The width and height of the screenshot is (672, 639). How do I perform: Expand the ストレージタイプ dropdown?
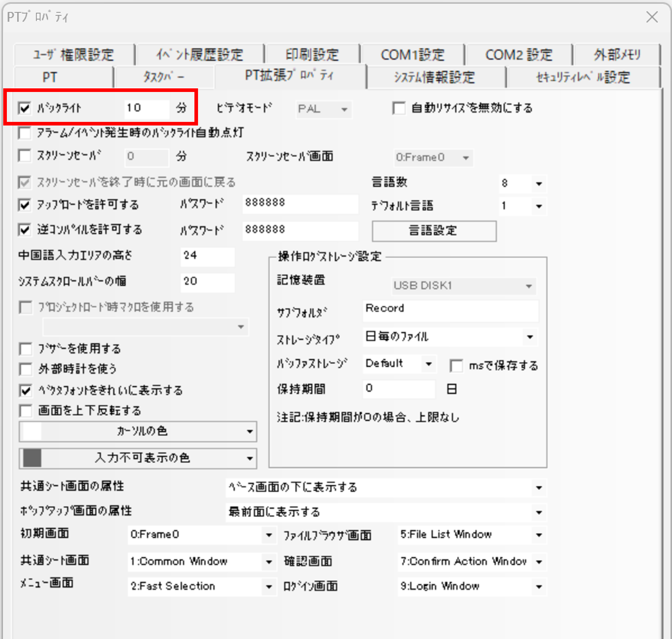(450, 337)
